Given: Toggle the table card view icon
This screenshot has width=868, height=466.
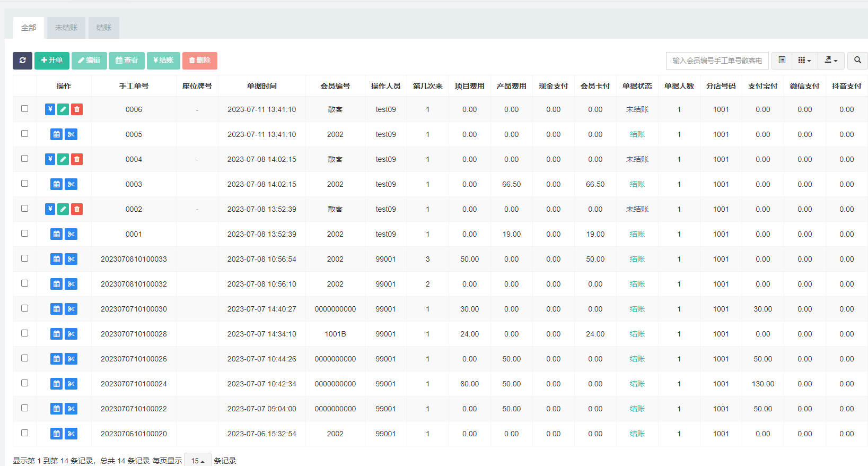Looking at the screenshot, I should coord(782,61).
